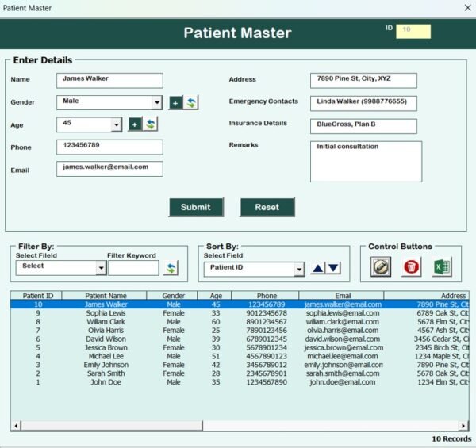
Task: Click the list's left scroll arrow
Action: [16, 426]
